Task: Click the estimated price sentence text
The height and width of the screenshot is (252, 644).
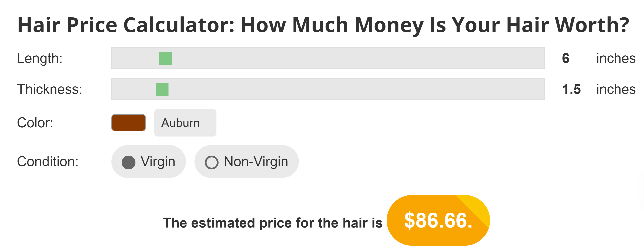Action: coord(274,223)
